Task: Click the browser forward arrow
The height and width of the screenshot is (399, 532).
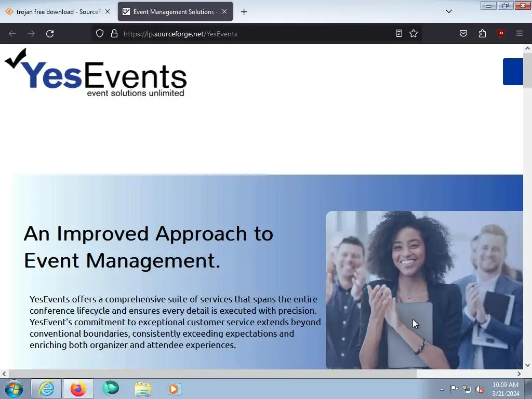Action: [x=31, y=34]
